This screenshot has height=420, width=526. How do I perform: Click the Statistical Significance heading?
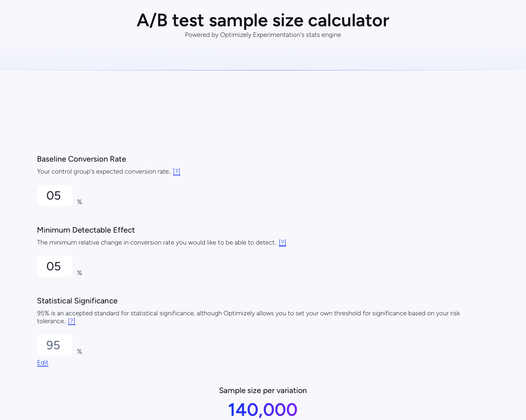pos(77,301)
